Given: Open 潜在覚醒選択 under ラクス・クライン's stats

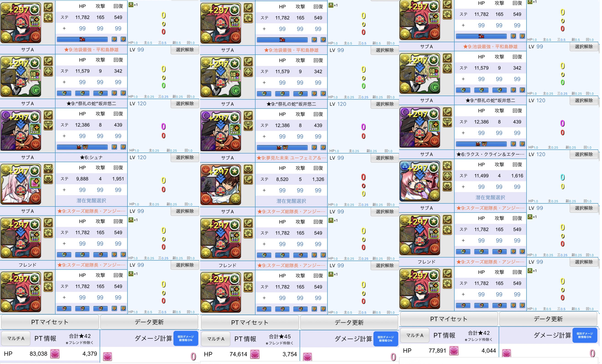Looking at the screenshot, I should click(x=490, y=198).
